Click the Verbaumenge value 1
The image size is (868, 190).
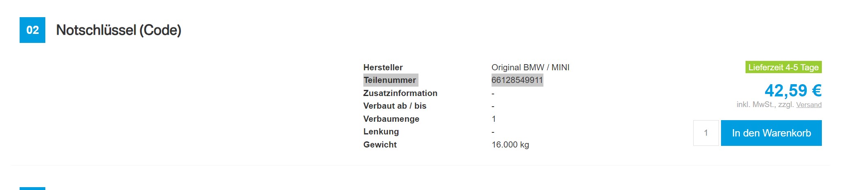[494, 119]
